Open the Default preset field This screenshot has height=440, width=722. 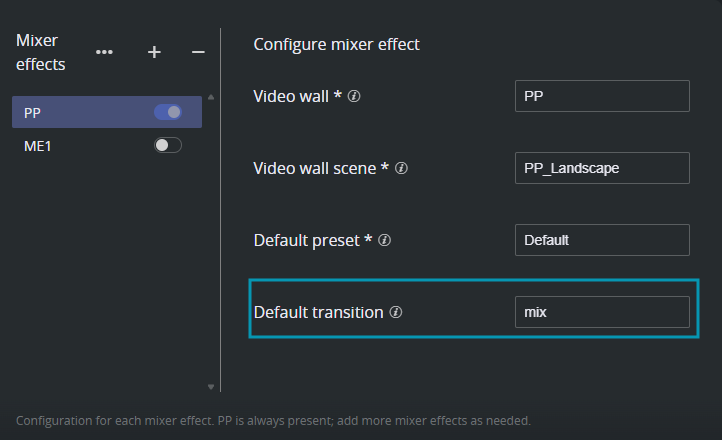pos(602,240)
